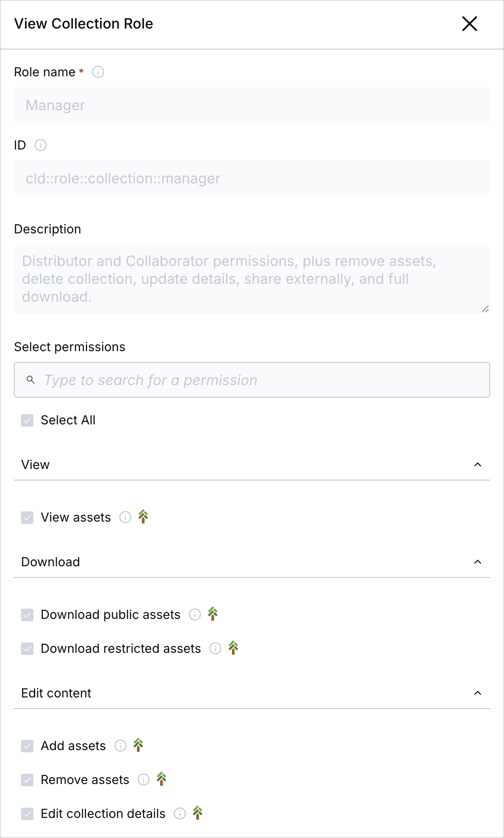Toggle the View assets checkbox
This screenshot has height=838, width=504.
pyautogui.click(x=27, y=518)
